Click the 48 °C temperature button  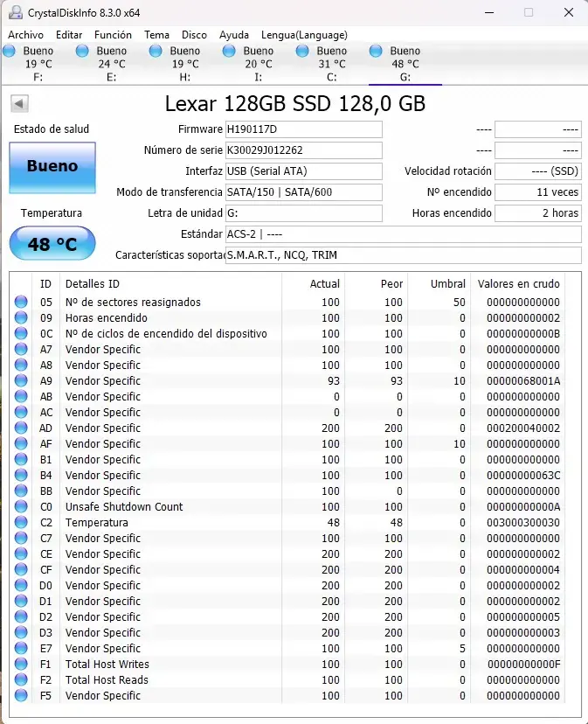coord(52,243)
